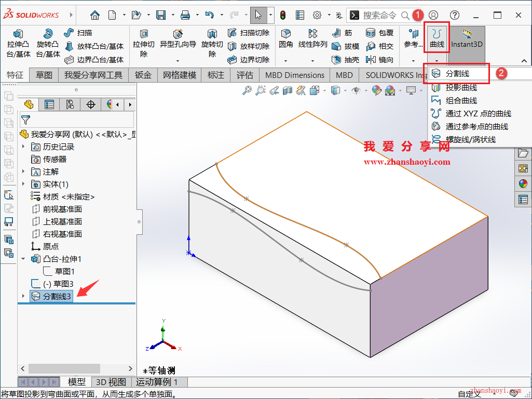Select Boundary Cut (边界切除)
Image resolution: width=532 pixels, height=399 pixels.
point(249,60)
